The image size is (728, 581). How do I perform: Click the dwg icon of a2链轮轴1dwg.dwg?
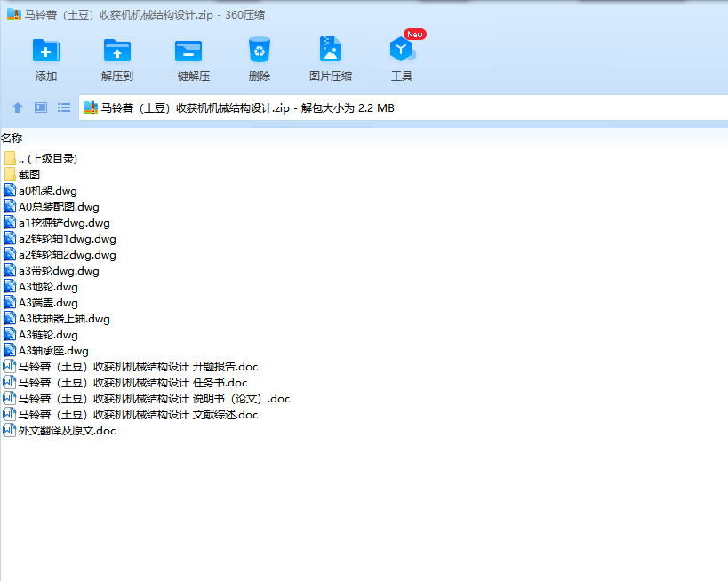pos(10,238)
